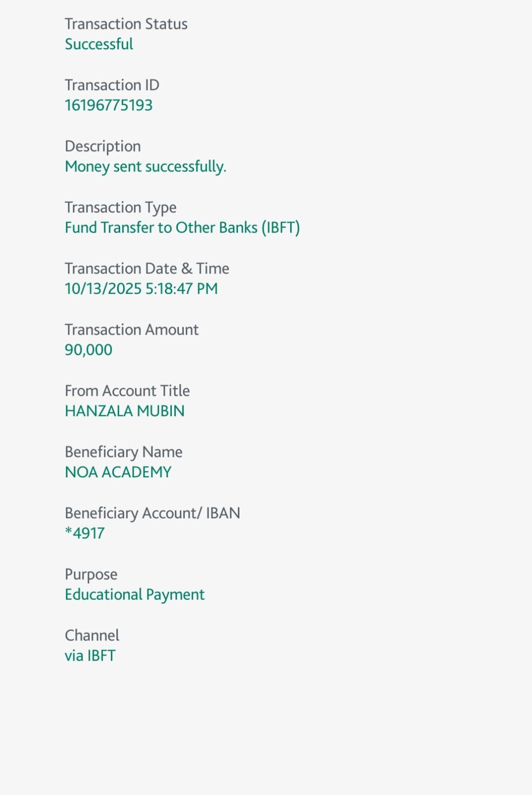Click the Channel label
This screenshot has height=795, width=532.
coord(92,635)
